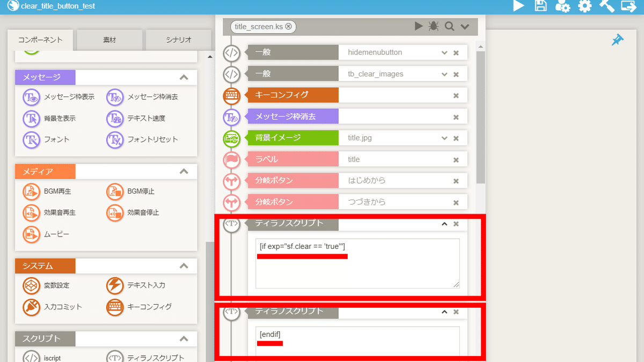644x362 pixels.
Task: Click the project logo icon at top left
Action: point(13,6)
